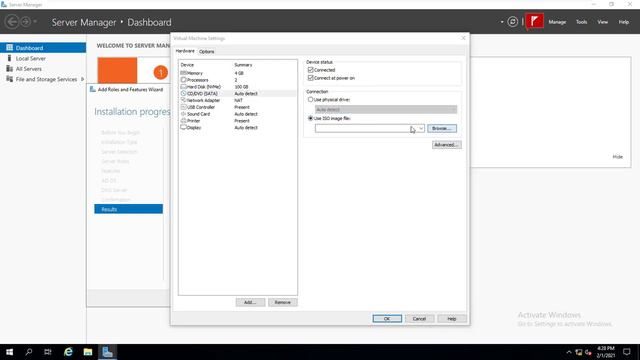Click the Advanced... button
Image resolution: width=640 pixels, height=360 pixels.
coord(447,145)
